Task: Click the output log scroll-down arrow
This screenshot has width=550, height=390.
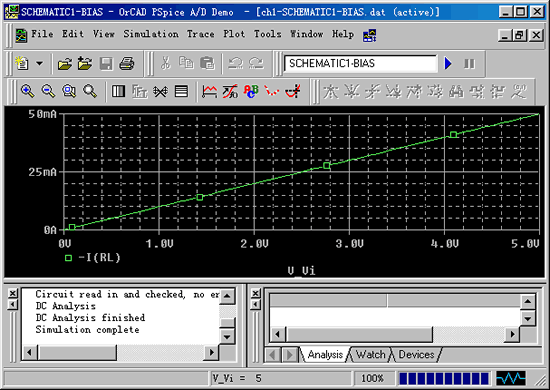Action: [227, 337]
